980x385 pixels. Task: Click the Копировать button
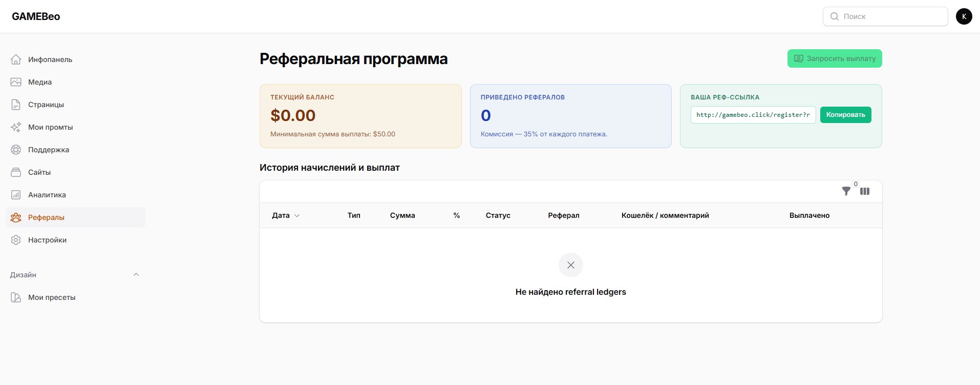tap(846, 115)
